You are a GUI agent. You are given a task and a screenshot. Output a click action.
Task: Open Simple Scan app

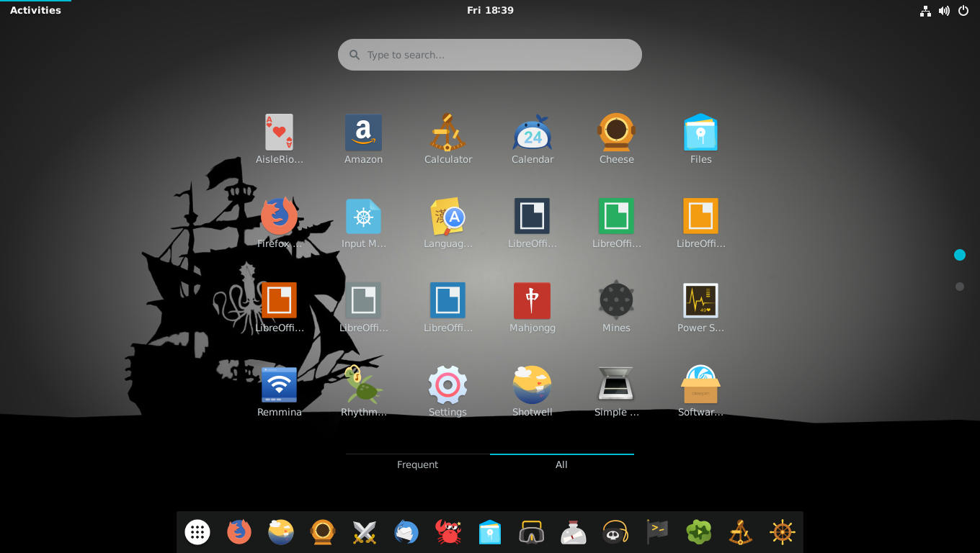click(x=617, y=392)
